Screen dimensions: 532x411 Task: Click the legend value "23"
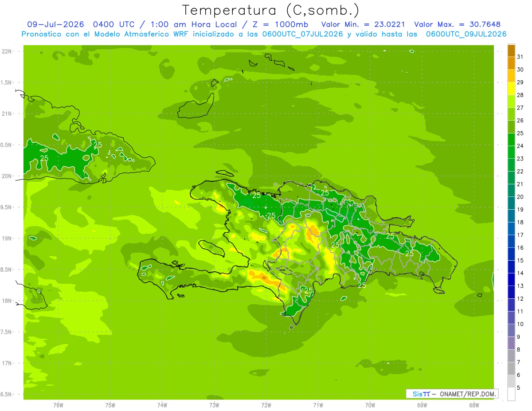pos(520,159)
